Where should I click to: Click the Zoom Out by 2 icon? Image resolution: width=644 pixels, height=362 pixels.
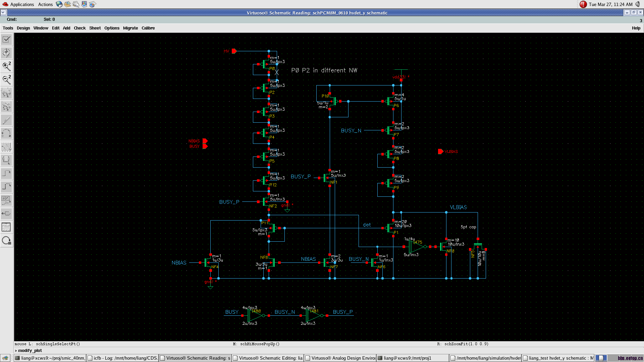pos(6,80)
